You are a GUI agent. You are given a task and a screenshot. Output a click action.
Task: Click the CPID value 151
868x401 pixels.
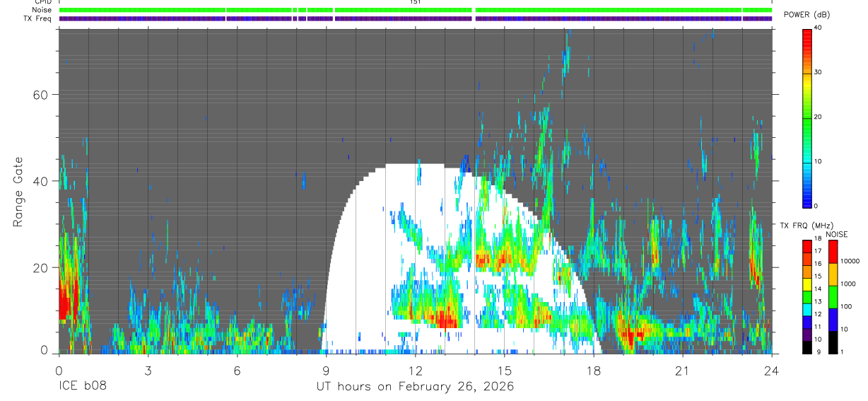[415, 2]
